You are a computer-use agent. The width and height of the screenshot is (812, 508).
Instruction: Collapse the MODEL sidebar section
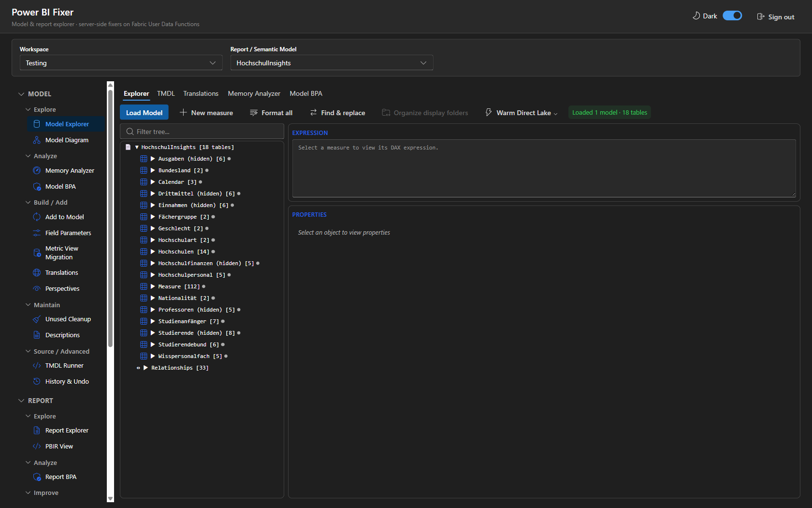click(21, 94)
